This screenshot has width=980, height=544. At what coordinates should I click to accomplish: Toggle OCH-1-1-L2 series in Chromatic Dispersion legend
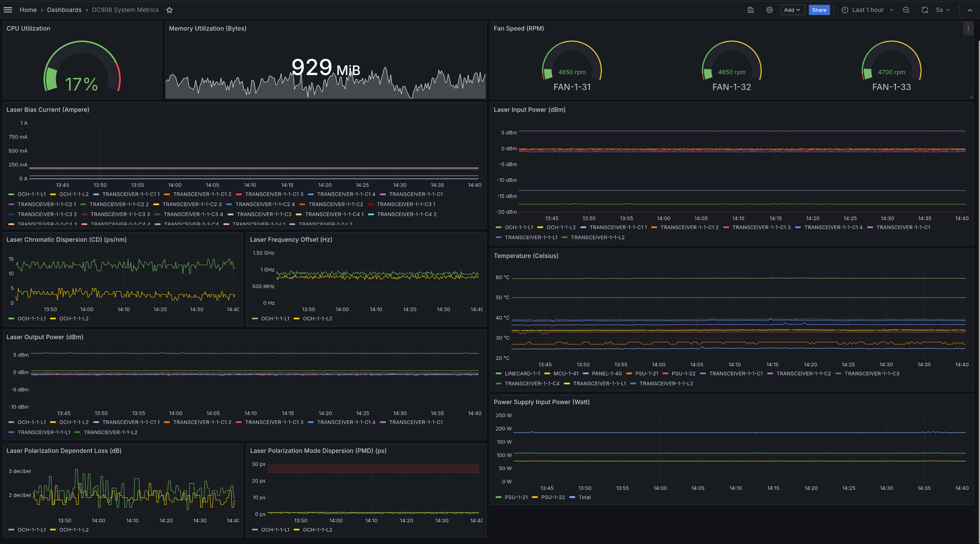74,318
